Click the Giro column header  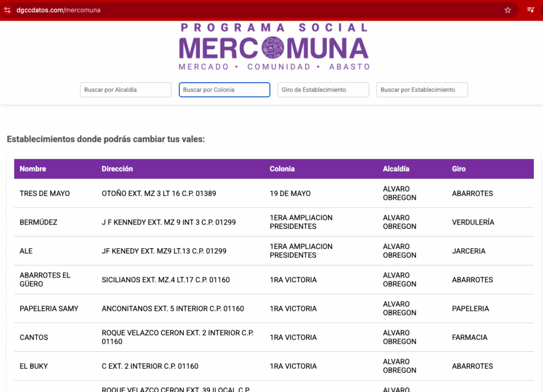pos(458,168)
